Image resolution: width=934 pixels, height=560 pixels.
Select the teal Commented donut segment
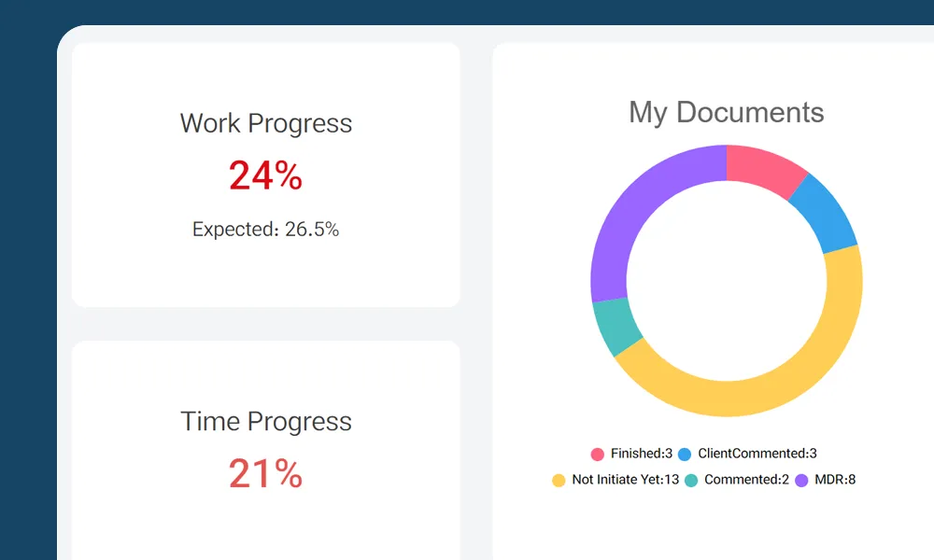point(616,326)
